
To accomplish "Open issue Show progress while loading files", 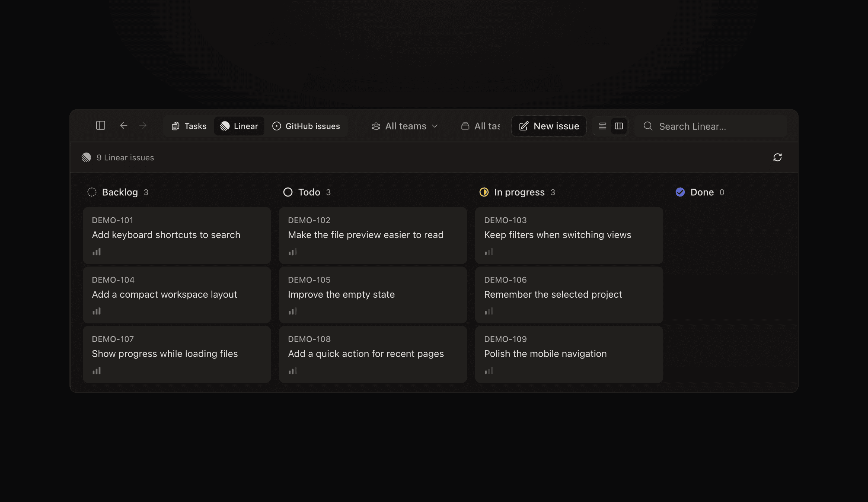I will [x=177, y=355].
